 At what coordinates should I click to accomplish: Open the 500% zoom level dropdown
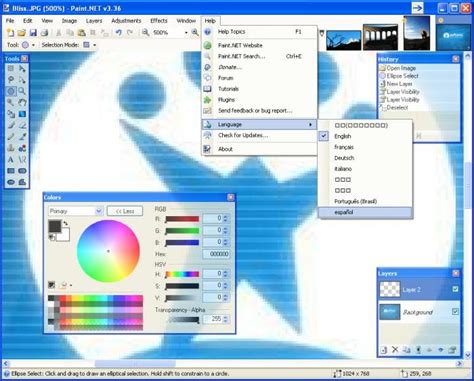(x=186, y=33)
